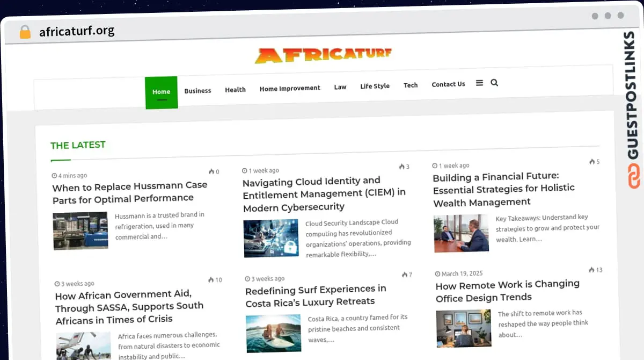Click the flame icon showing 10 on SASSA article
The height and width of the screenshot is (360, 644).
[x=211, y=279]
